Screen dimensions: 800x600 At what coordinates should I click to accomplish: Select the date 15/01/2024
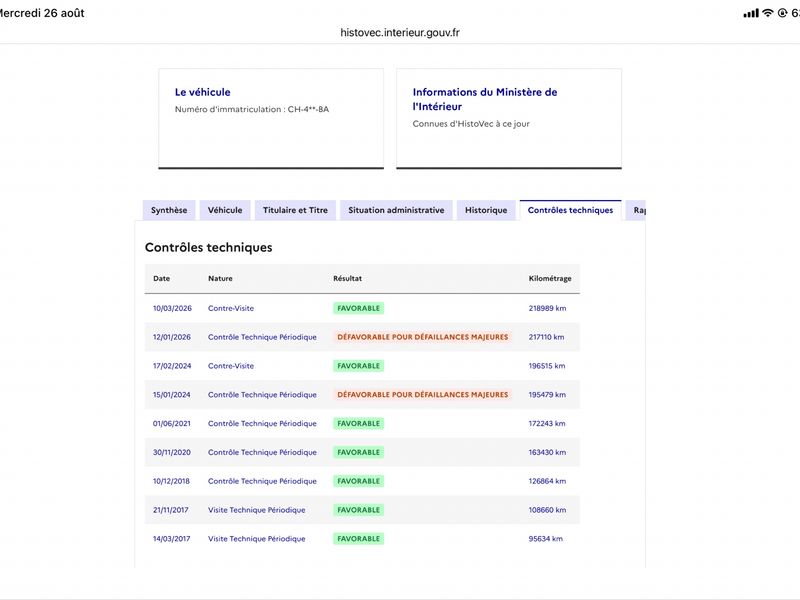pos(172,395)
